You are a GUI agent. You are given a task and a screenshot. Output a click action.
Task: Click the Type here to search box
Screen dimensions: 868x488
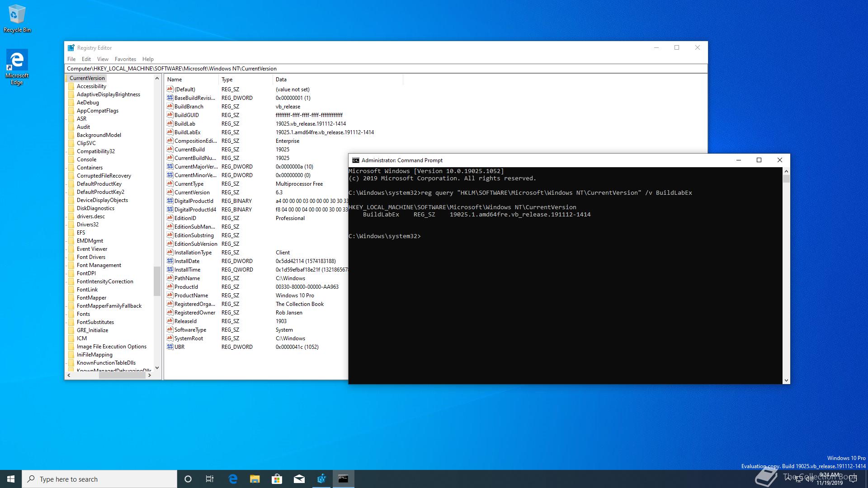tap(99, 479)
